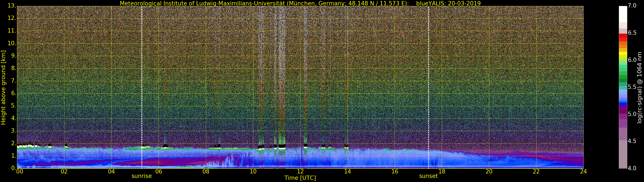Click the colorbar tick value '5.0'
This screenshot has height=182, width=644.
click(632, 114)
